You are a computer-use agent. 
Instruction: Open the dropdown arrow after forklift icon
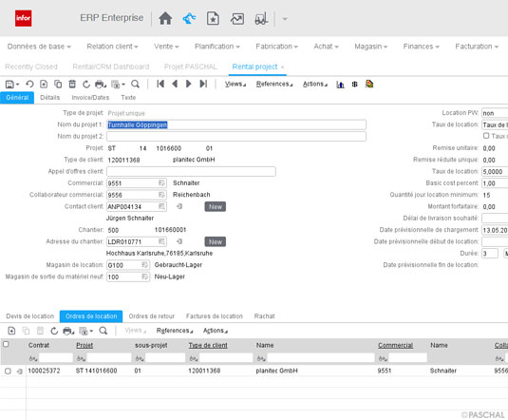pos(285,19)
